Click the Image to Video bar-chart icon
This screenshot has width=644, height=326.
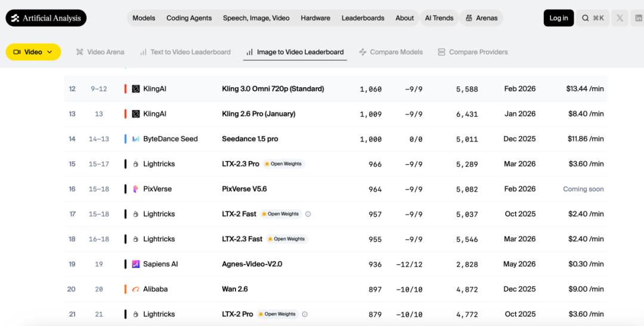point(250,52)
